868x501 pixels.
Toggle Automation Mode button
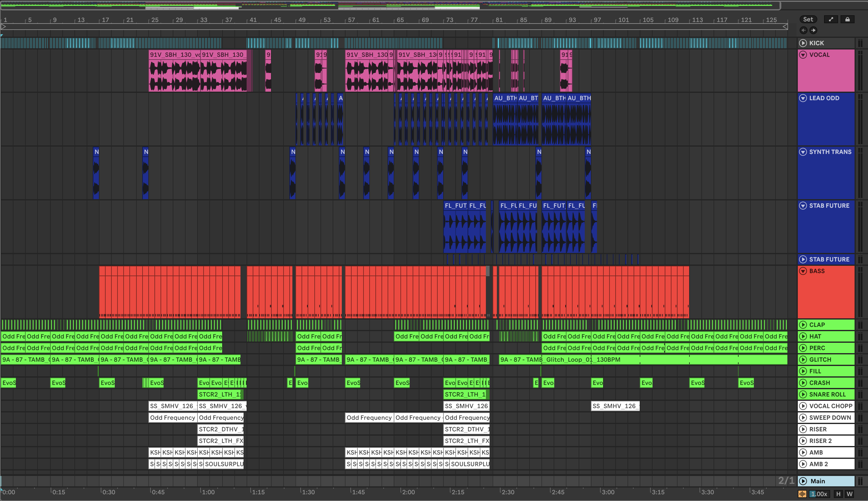click(831, 19)
